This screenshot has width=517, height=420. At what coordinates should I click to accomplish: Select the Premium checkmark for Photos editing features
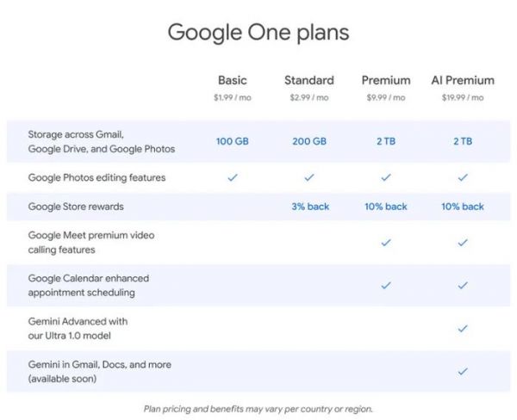385,177
